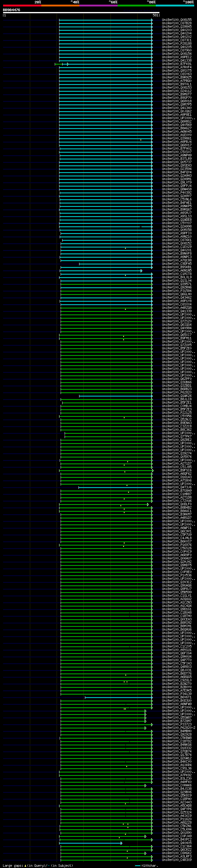Select hit label UniRef100_A9PBJ4
The height and width of the screenshot is (868, 197).
coord(177,142)
